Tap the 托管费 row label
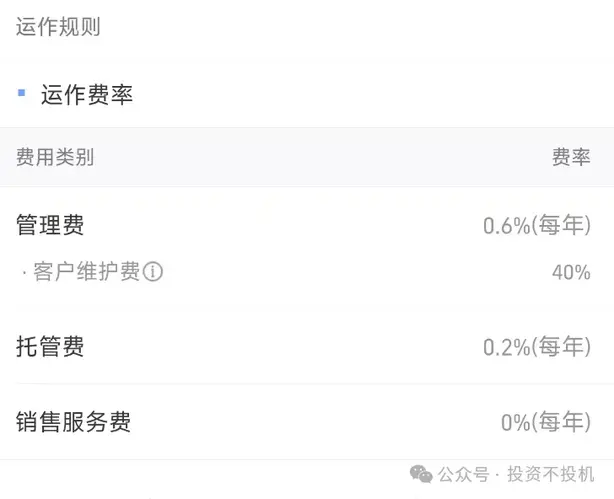 coord(50,347)
